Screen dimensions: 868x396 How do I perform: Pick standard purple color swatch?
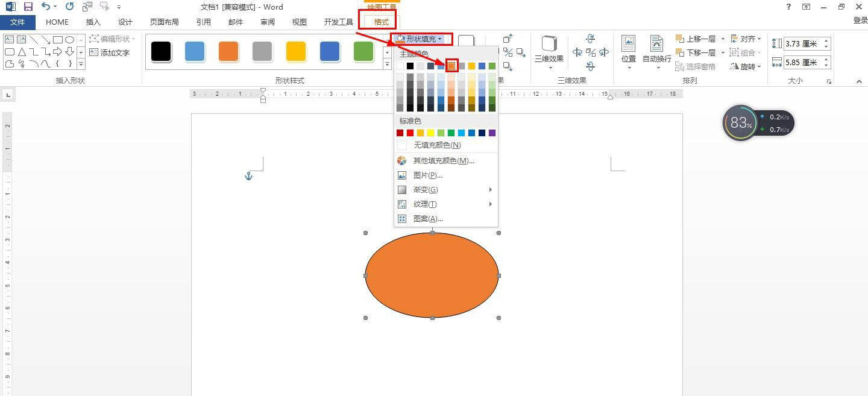tap(492, 133)
